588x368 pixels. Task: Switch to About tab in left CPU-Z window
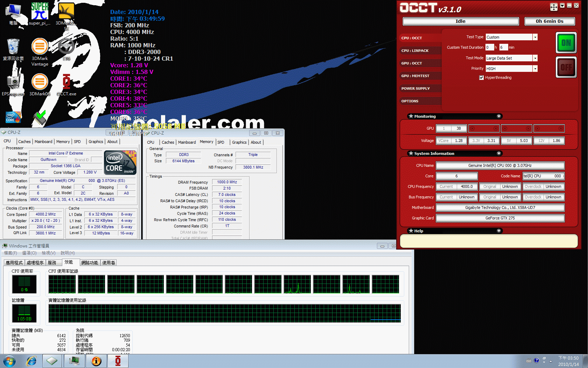click(112, 142)
